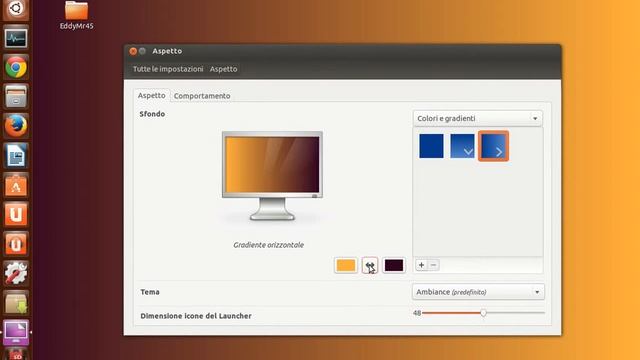Go back to Tutte le impostazioni

click(x=168, y=69)
